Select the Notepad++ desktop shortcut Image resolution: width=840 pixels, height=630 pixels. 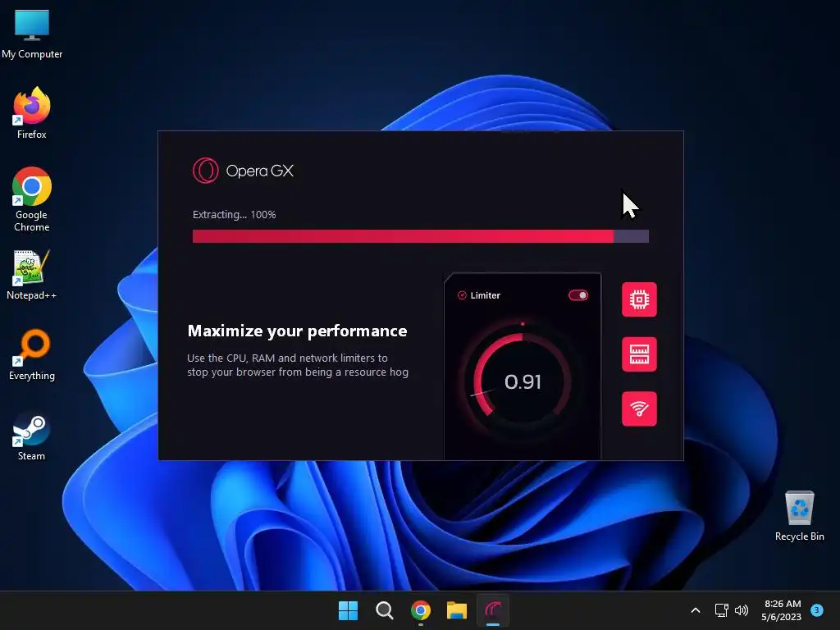[x=32, y=275]
